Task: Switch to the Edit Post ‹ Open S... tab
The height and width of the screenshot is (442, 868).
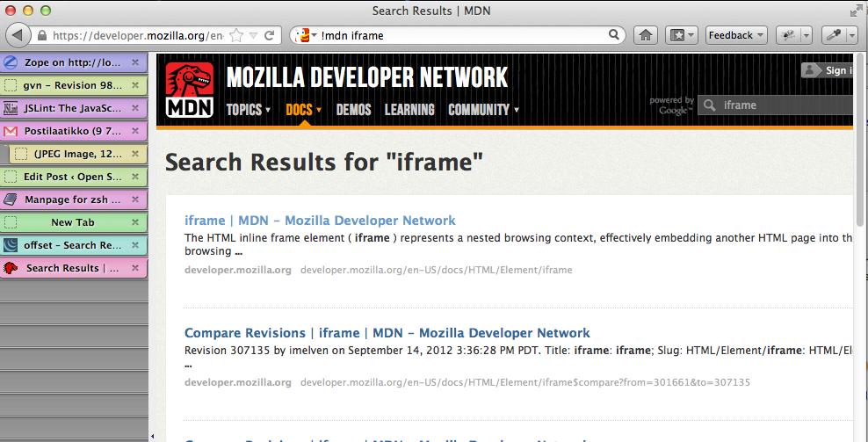Action: coord(74,177)
